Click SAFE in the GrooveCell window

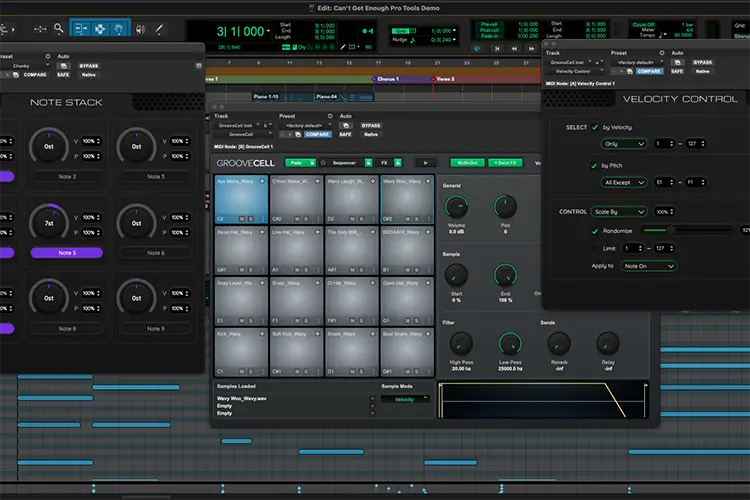point(345,134)
